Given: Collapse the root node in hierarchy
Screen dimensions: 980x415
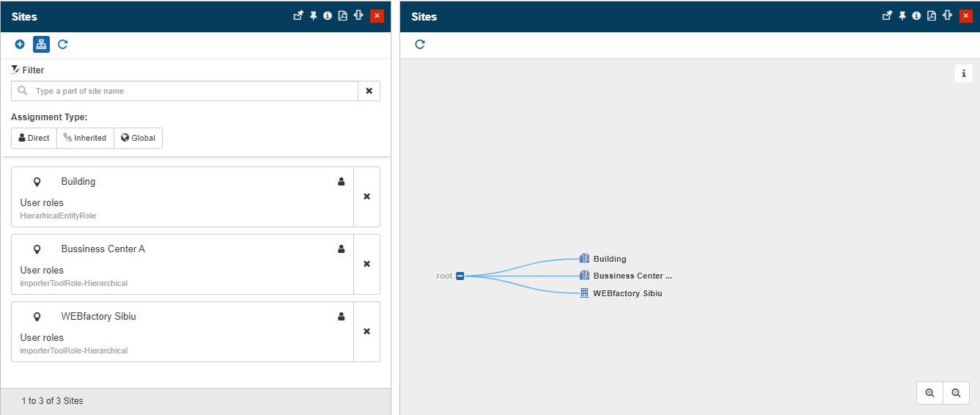Looking at the screenshot, I should point(460,276).
